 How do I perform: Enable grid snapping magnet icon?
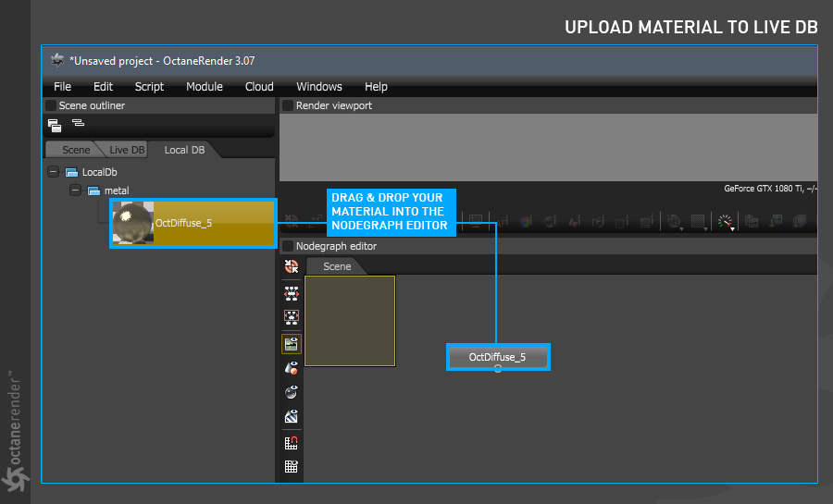click(x=292, y=442)
